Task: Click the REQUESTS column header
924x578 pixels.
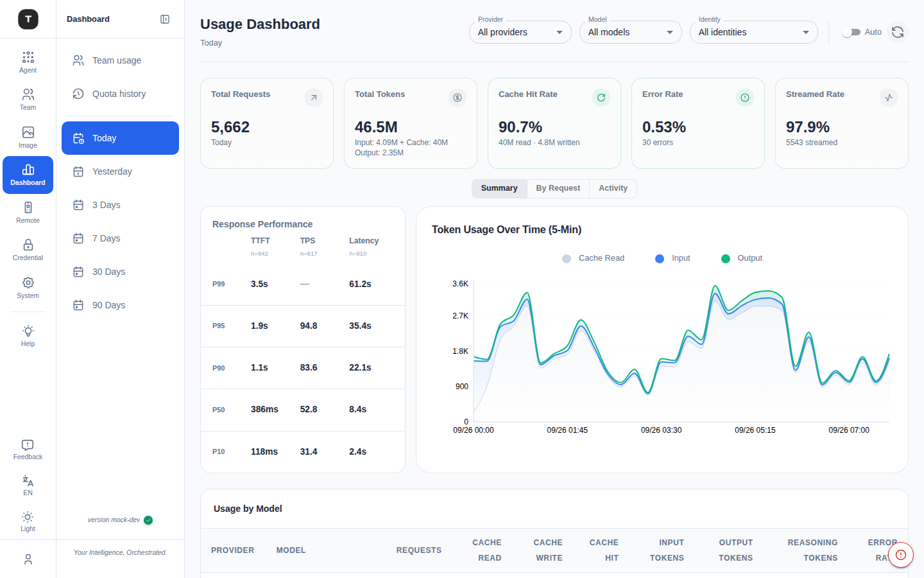Action: (419, 550)
